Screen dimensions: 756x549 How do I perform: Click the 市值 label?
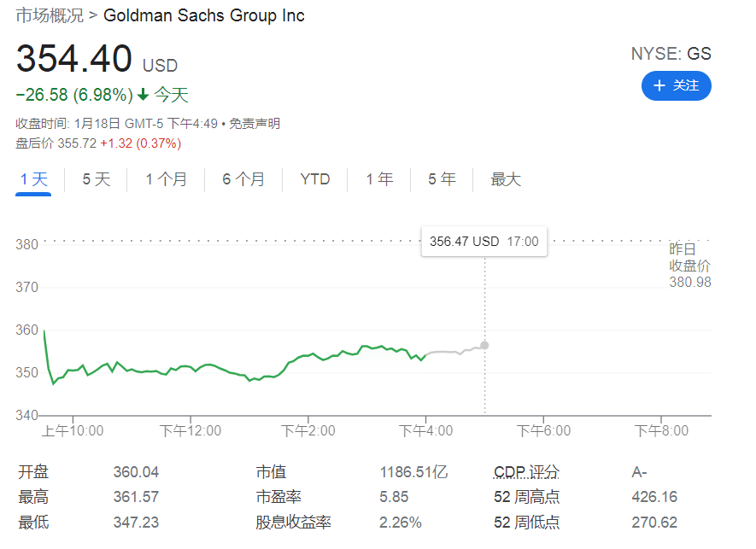coord(271,472)
